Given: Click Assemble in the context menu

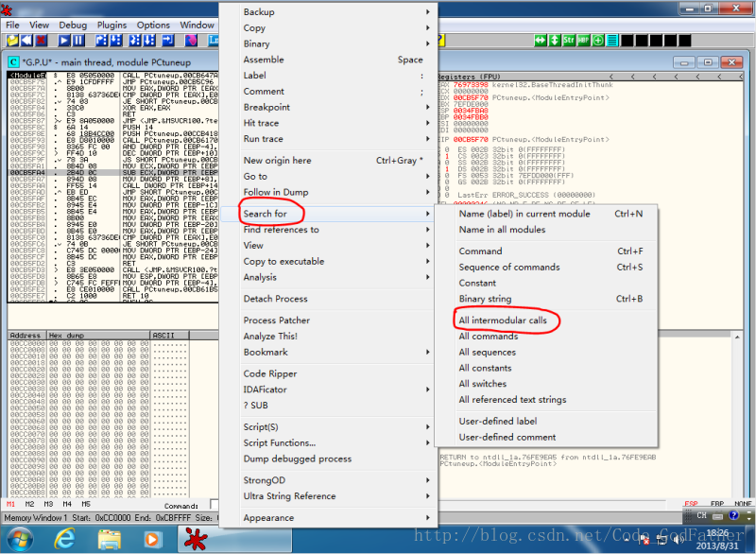Looking at the screenshot, I should coord(264,60).
